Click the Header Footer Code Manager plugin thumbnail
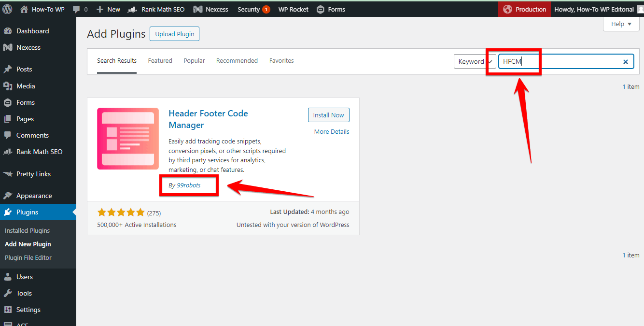Viewport: 644px width, 326px height. pyautogui.click(x=128, y=139)
